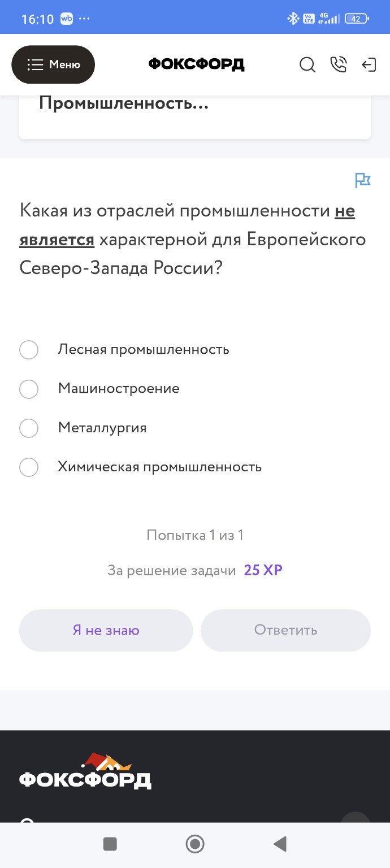The height and width of the screenshot is (868, 390).
Task: Open the Промышленность lesson card above the question
Action: [x=124, y=104]
